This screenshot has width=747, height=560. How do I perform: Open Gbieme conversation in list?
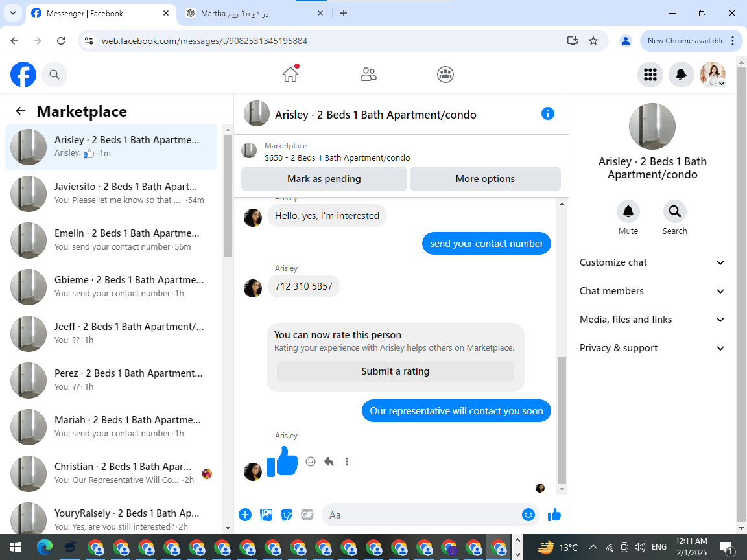pyautogui.click(x=111, y=286)
